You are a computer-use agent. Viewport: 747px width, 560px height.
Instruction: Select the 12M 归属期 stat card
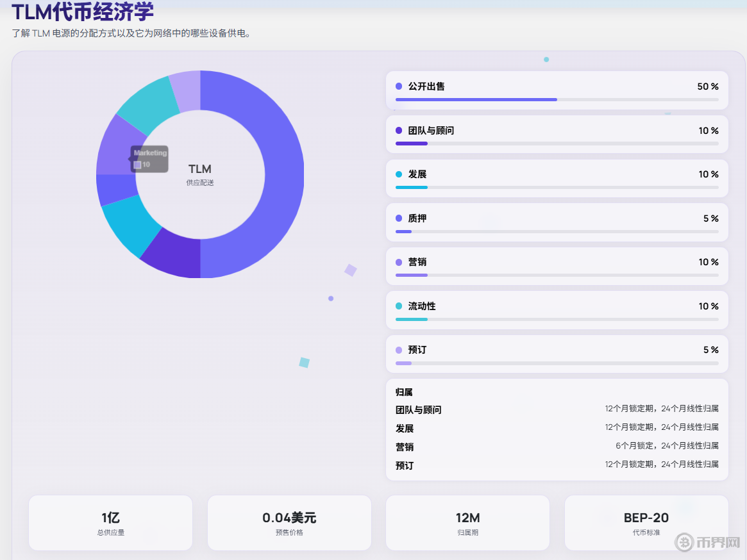pos(467,522)
